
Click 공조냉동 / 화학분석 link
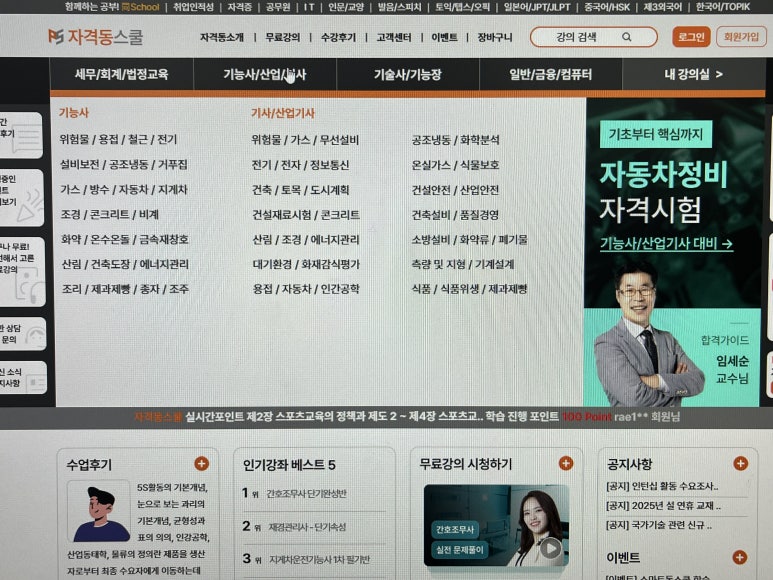click(x=456, y=140)
